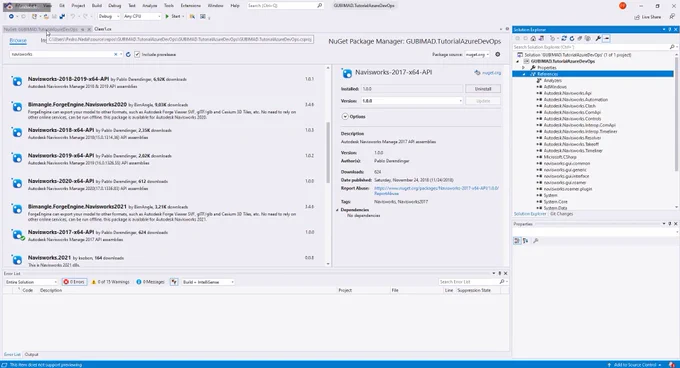Click Show All Files icon in Solution Explorer
680x368 pixels.
(588, 39)
